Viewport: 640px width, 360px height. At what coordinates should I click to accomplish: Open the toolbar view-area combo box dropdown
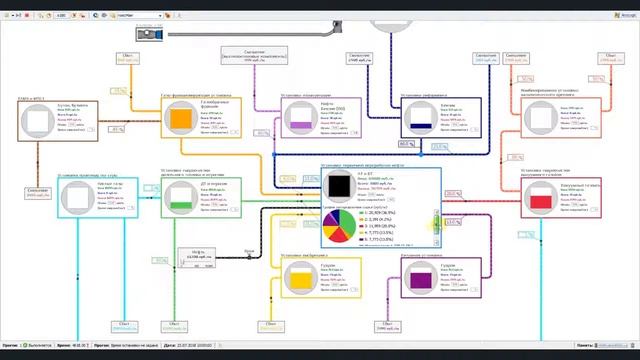point(160,16)
